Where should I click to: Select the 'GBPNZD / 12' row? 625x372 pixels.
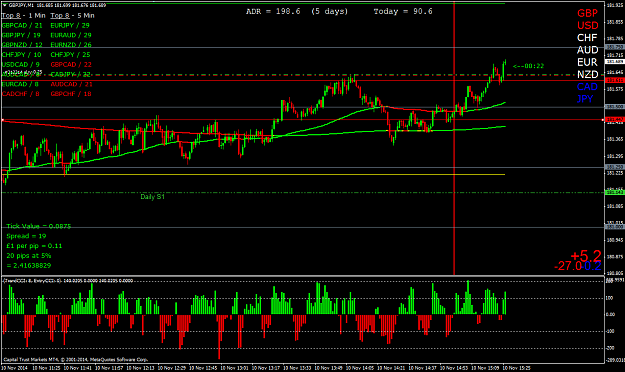pyautogui.click(x=22, y=45)
